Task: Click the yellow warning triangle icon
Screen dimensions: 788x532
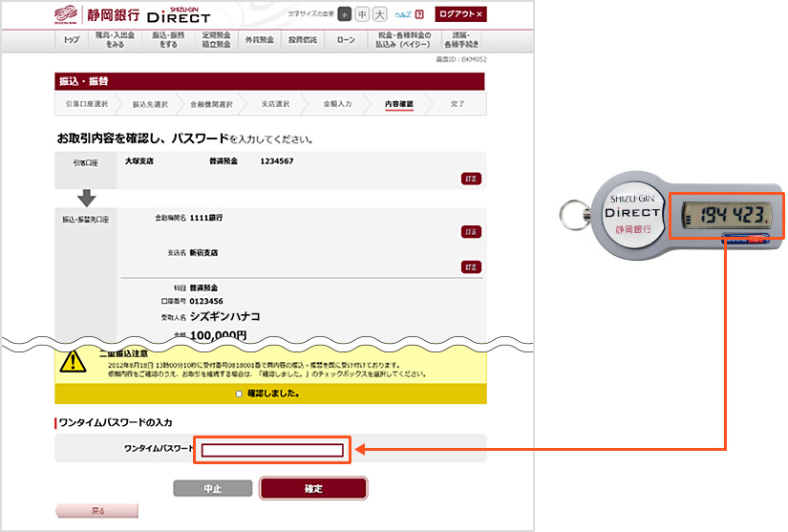Action: click(x=73, y=361)
